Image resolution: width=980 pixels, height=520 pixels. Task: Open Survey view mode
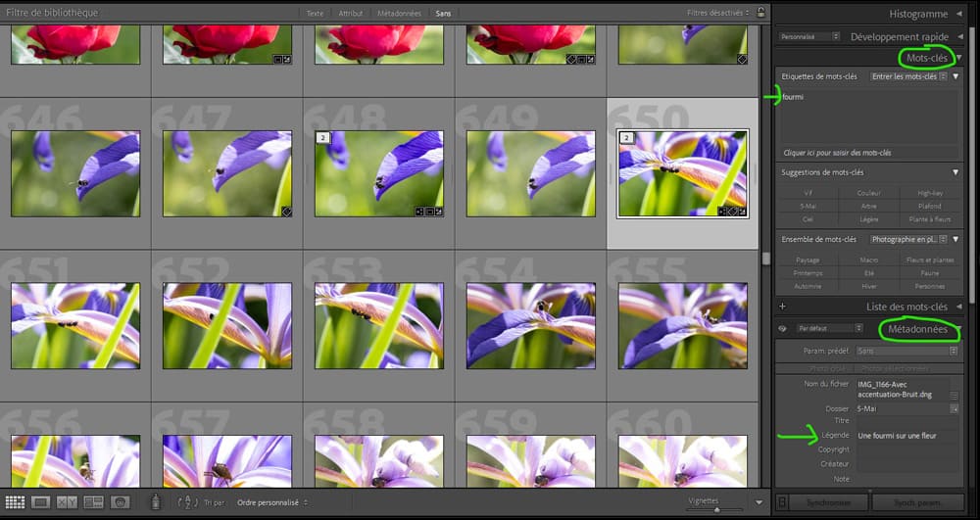click(x=93, y=502)
